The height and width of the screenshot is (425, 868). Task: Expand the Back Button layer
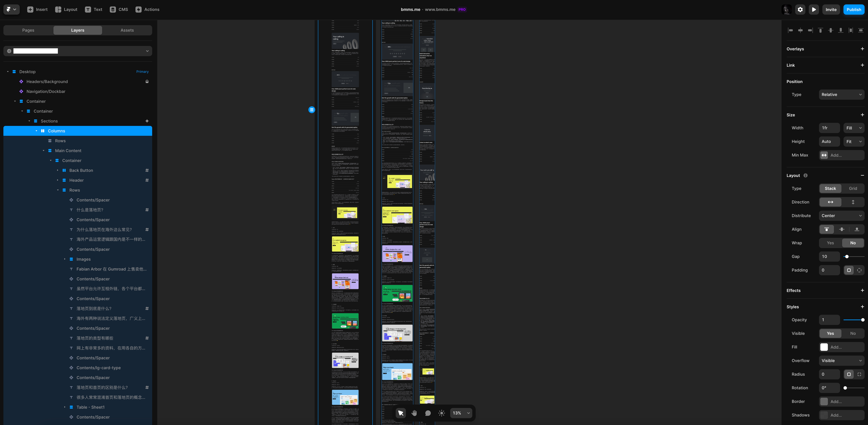[x=58, y=170]
